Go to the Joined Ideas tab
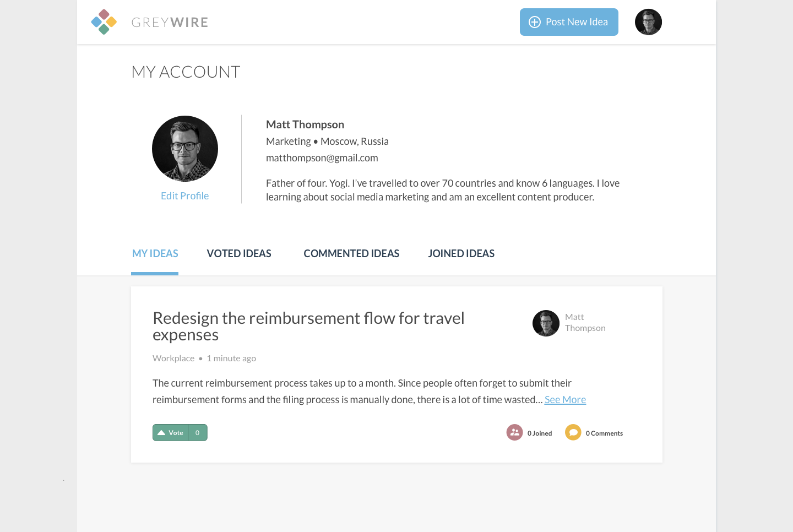The image size is (793, 532). coord(461,254)
